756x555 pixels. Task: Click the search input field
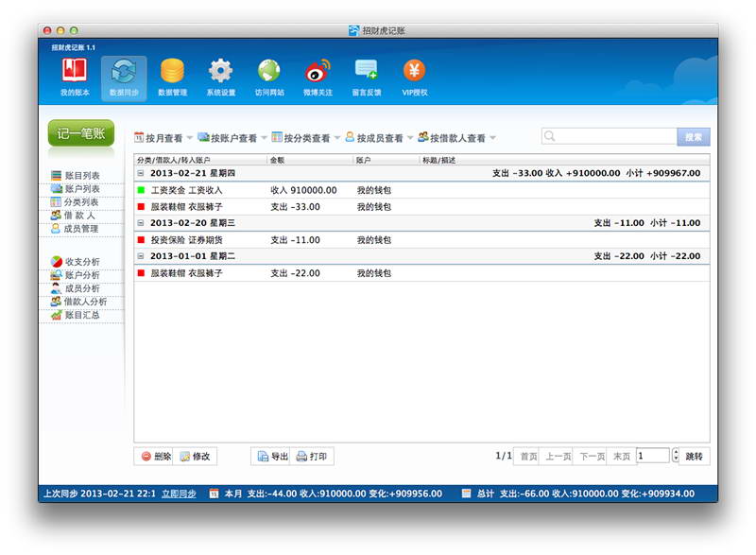point(609,137)
